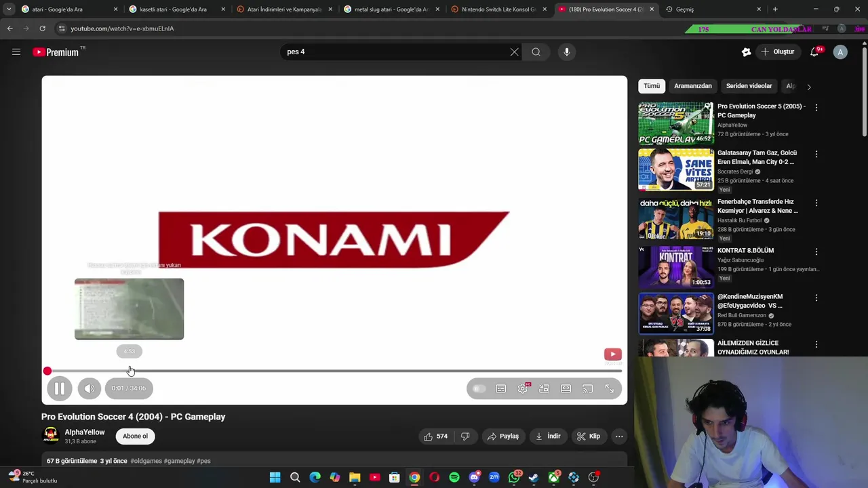Toggle the autoplay switch in the player

point(479,388)
